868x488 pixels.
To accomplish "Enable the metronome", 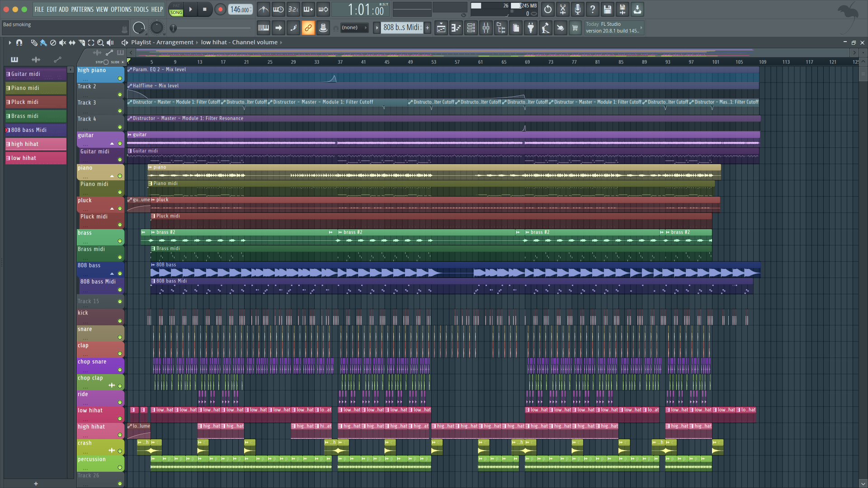I will coord(264,9).
